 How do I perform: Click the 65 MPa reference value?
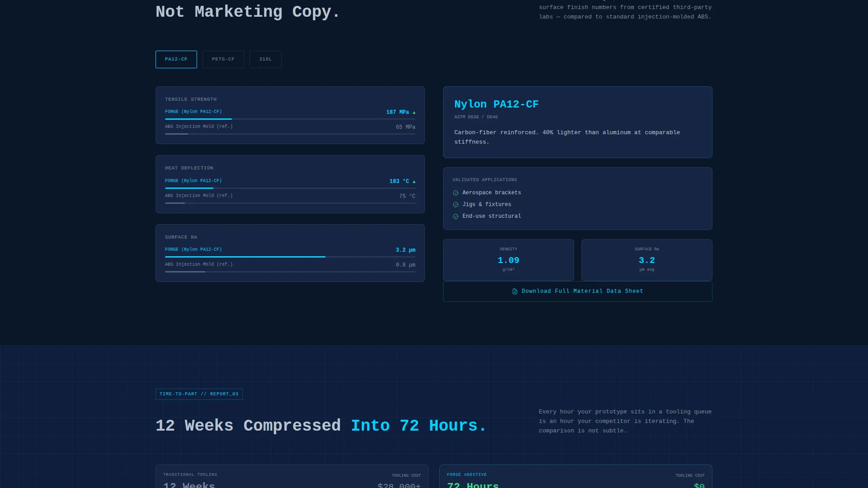(x=406, y=127)
